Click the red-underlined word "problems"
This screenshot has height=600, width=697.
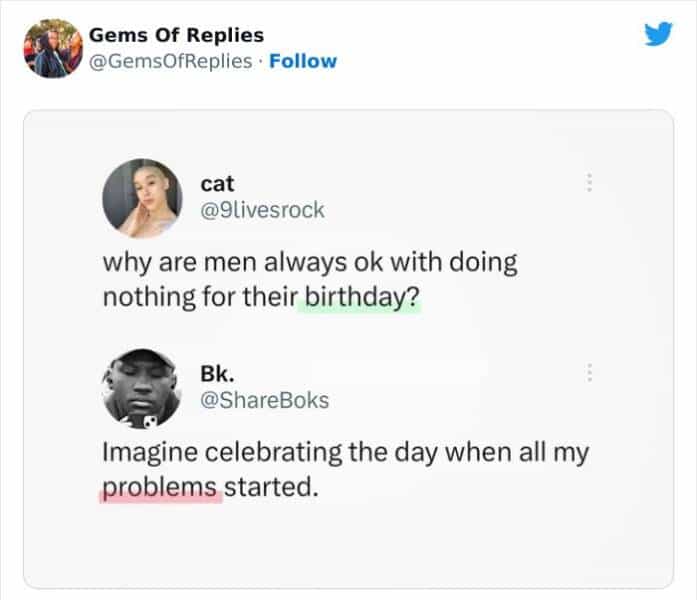160,488
